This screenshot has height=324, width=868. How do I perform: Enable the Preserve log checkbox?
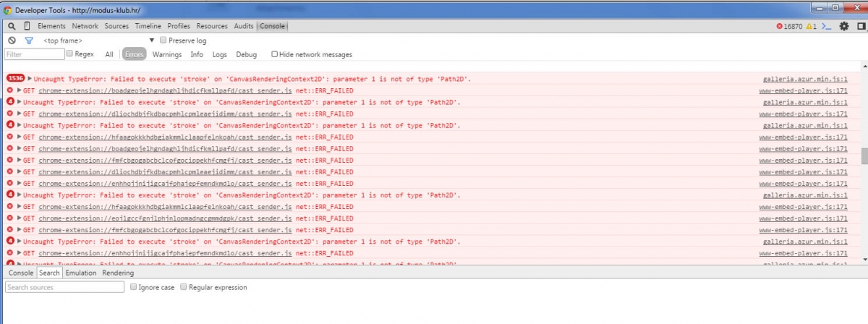click(x=163, y=40)
